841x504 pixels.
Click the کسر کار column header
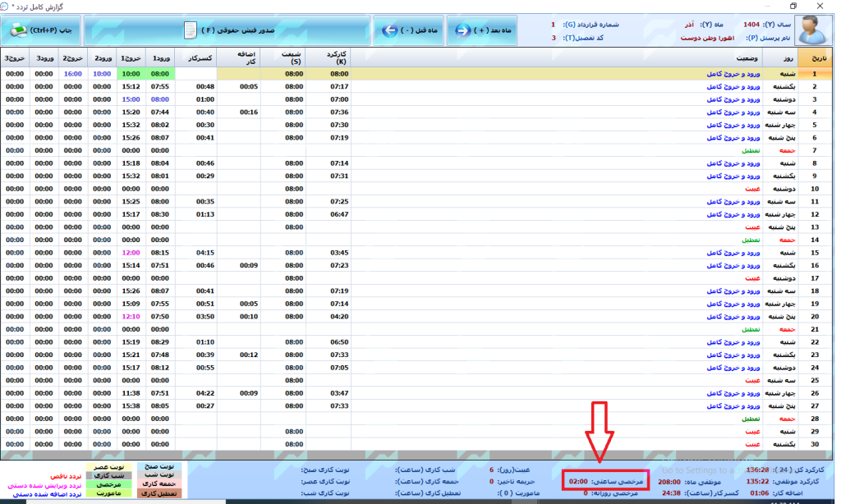point(200,58)
